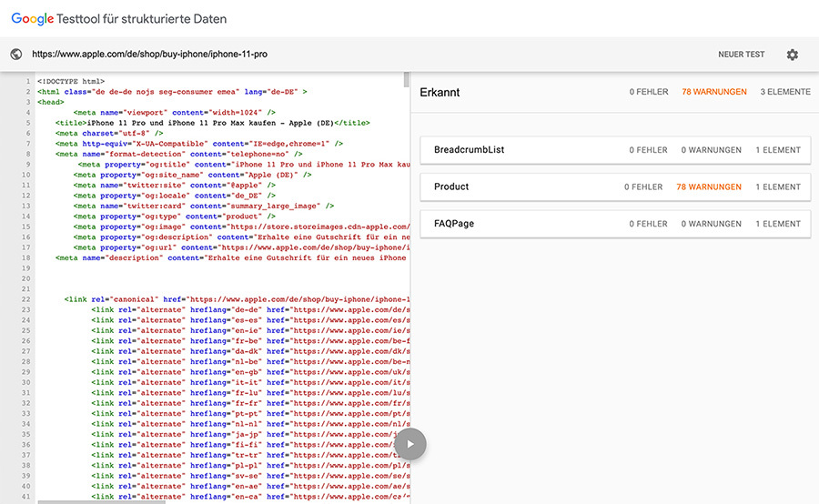Click the Testtool für strukturierte Daten title
The width and height of the screenshot is (819, 504).
coord(142,19)
